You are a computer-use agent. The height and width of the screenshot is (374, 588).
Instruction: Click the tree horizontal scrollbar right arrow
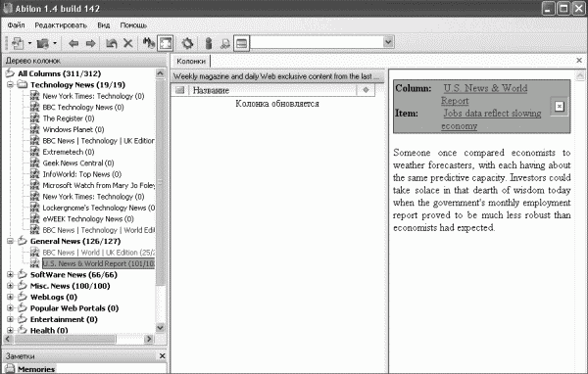coord(149,339)
